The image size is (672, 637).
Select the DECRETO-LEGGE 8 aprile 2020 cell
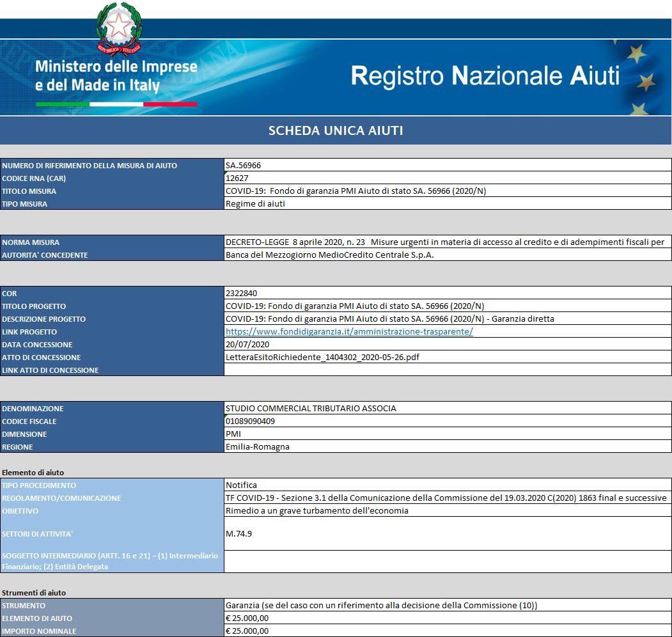[x=448, y=242]
